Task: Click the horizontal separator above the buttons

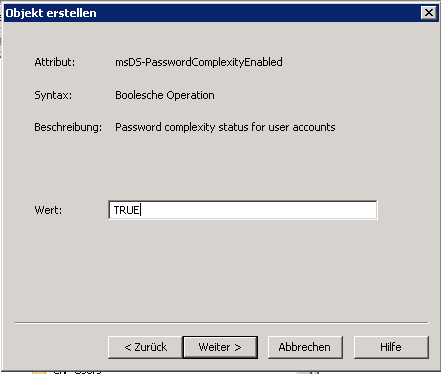Action: 222,323
